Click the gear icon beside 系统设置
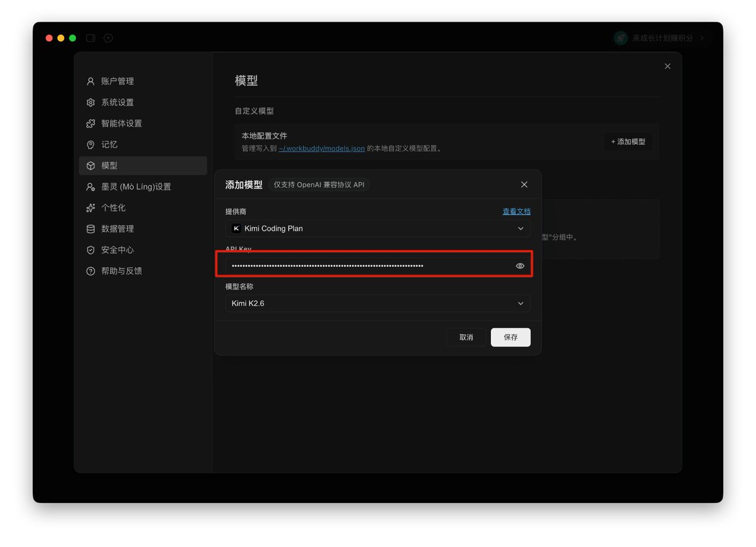This screenshot has height=547, width=756. [x=91, y=102]
